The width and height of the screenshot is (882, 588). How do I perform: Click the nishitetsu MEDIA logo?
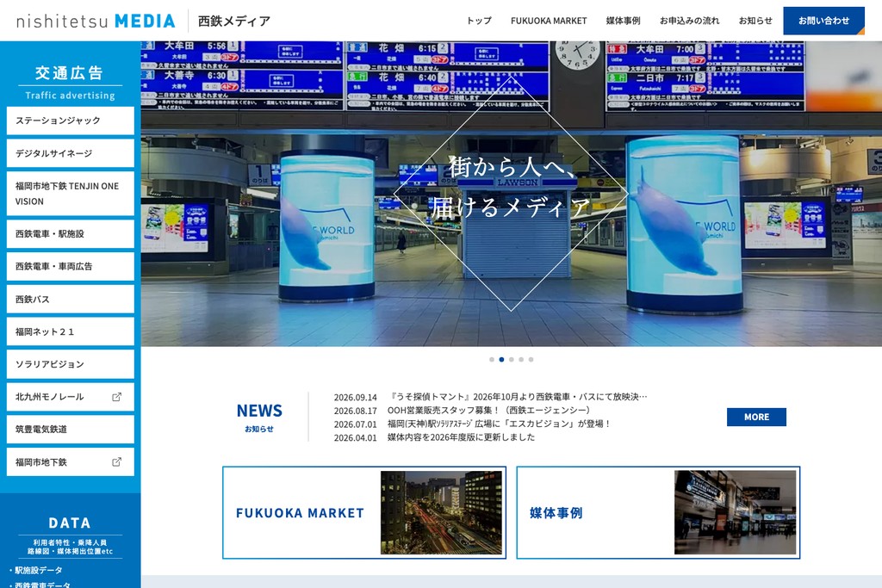point(95,21)
